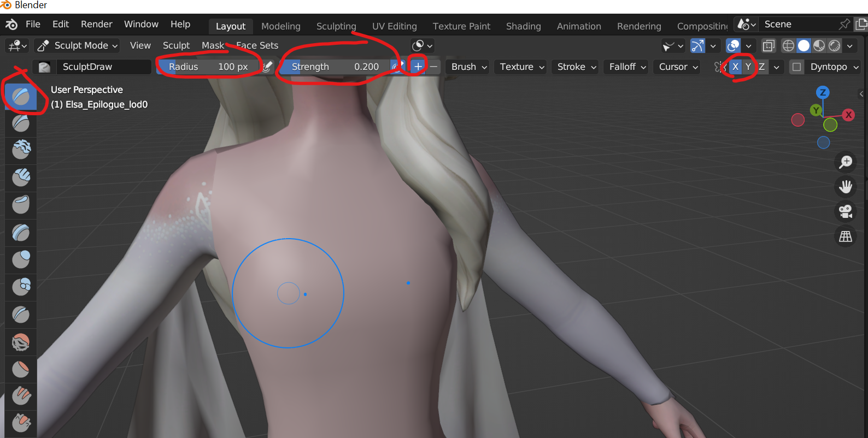This screenshot has height=438, width=868.
Task: Enable the Dyntopo checkbox
Action: coord(797,67)
